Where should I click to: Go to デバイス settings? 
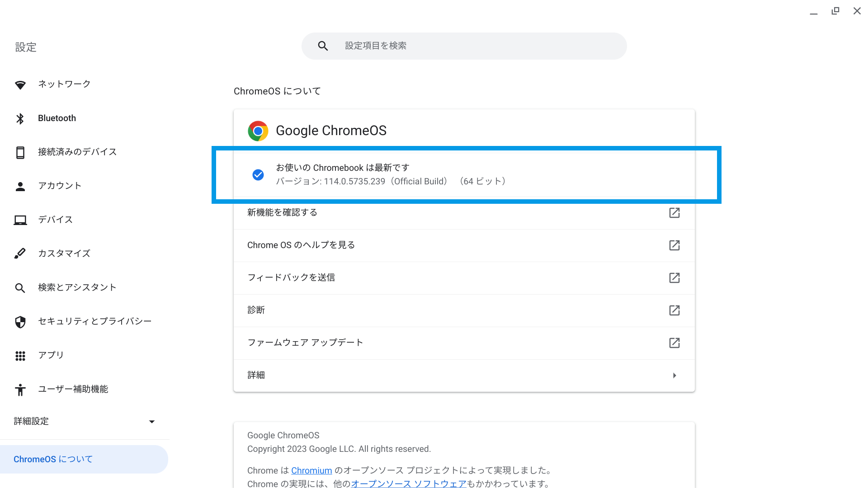tap(85, 220)
